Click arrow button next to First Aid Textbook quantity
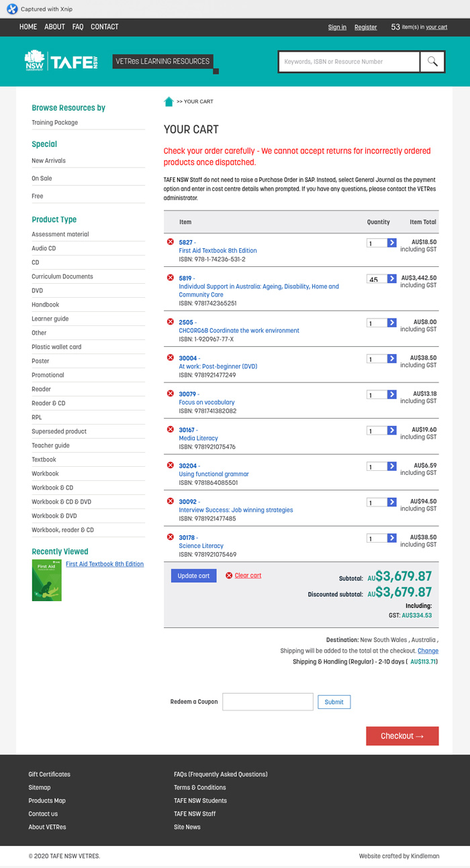Viewport: 470px width, 868px height. (x=392, y=243)
